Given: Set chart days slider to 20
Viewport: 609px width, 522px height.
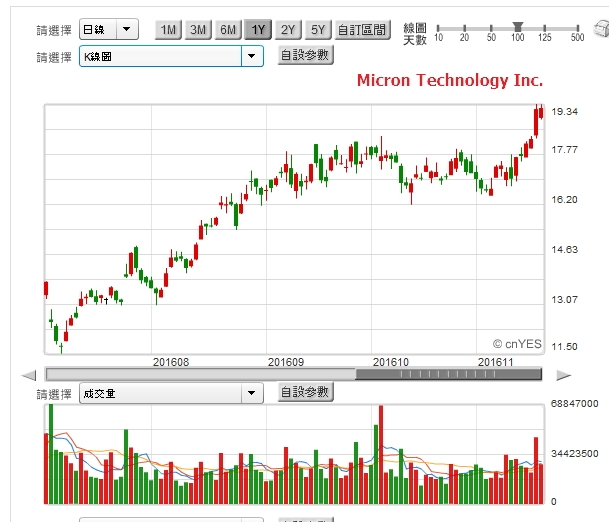Looking at the screenshot, I should (x=464, y=28).
